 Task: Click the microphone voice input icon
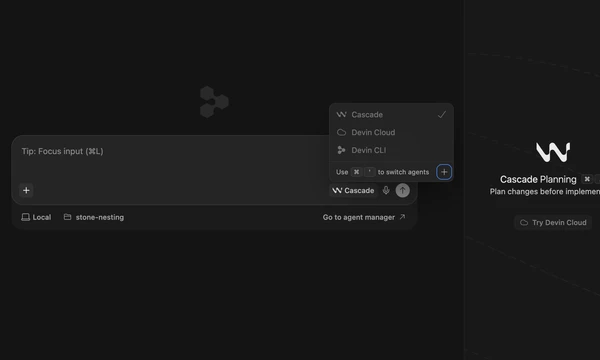[386, 190]
